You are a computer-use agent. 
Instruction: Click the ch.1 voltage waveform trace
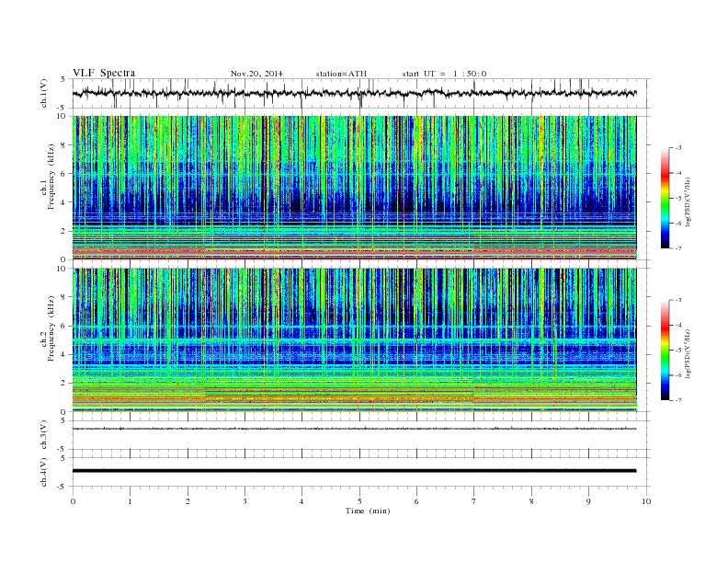coord(354,93)
